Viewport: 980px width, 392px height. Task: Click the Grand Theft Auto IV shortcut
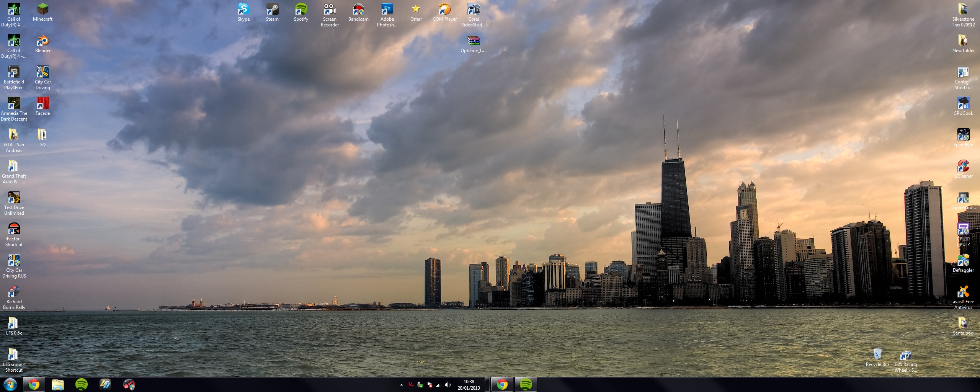(x=14, y=172)
